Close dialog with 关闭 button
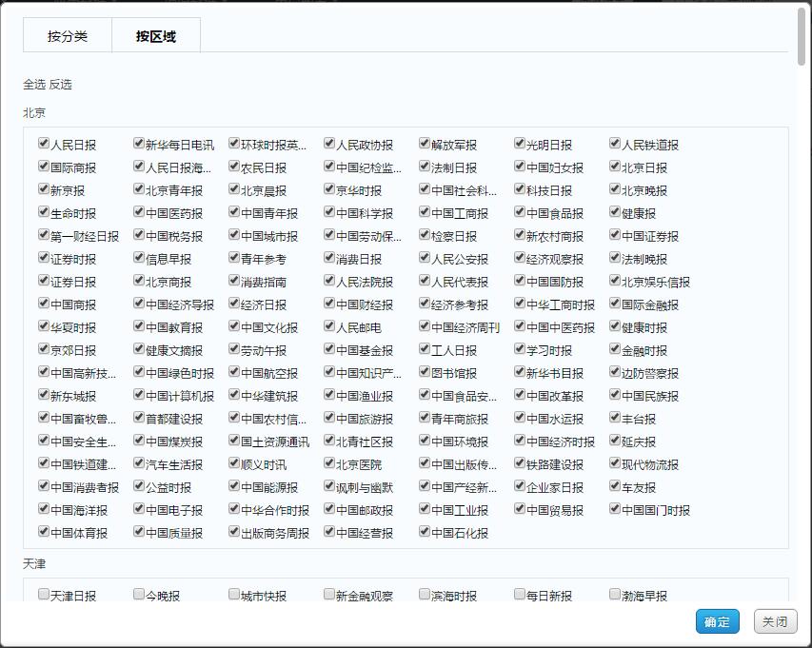Viewport: 812px width, 648px height. pos(775,621)
